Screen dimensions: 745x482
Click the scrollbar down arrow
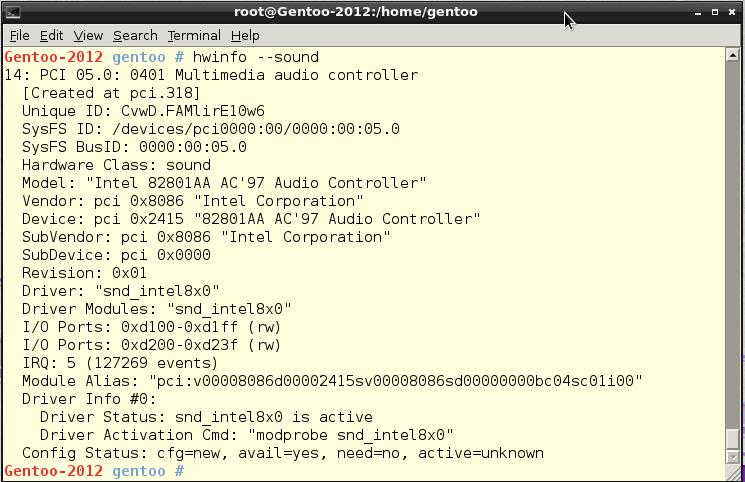point(733,458)
